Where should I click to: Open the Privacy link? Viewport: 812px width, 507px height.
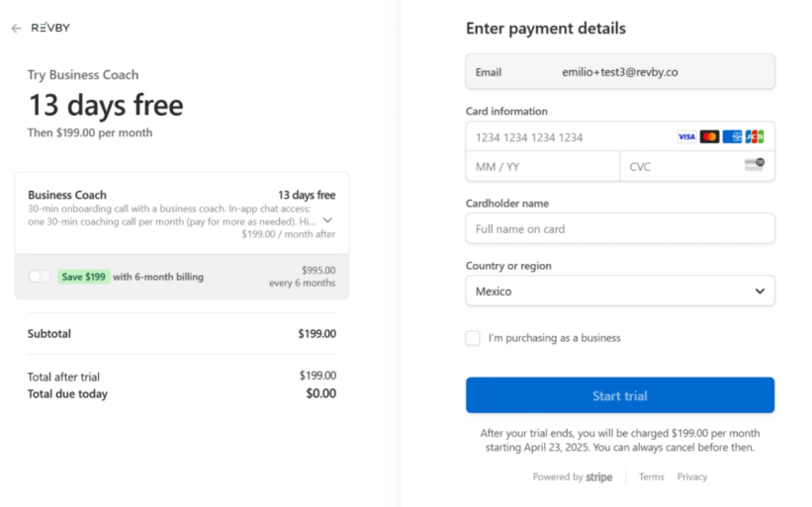click(692, 477)
